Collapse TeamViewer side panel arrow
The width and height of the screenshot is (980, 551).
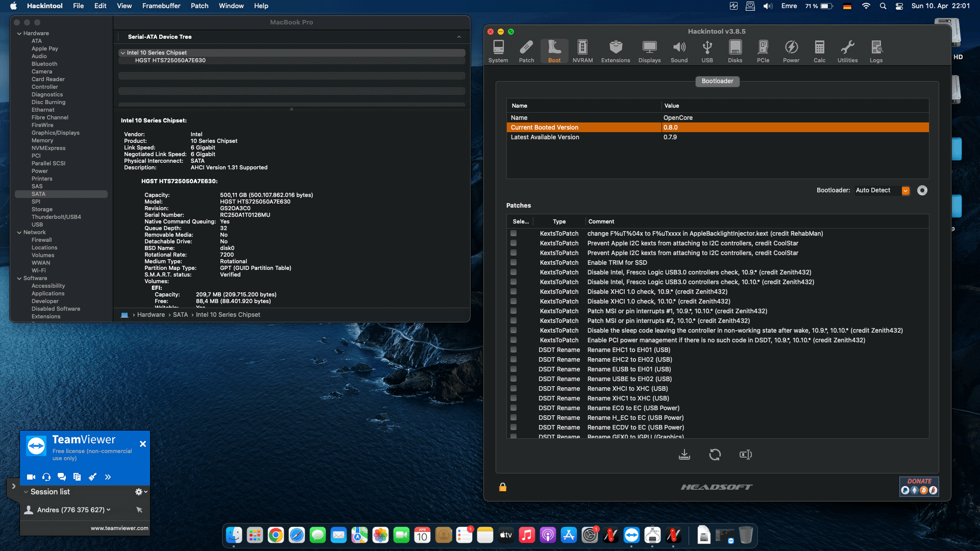14,486
